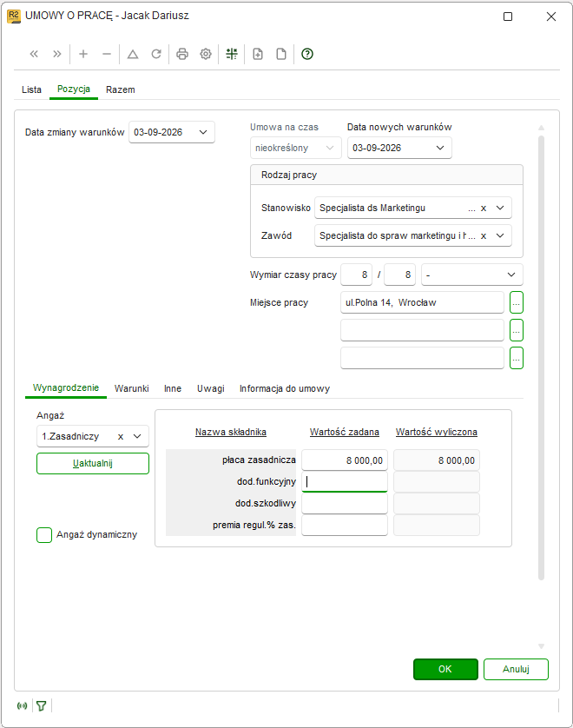Viewport: 573px width, 728px height.
Task: Add a new entry with plus icon
Action: (83, 54)
